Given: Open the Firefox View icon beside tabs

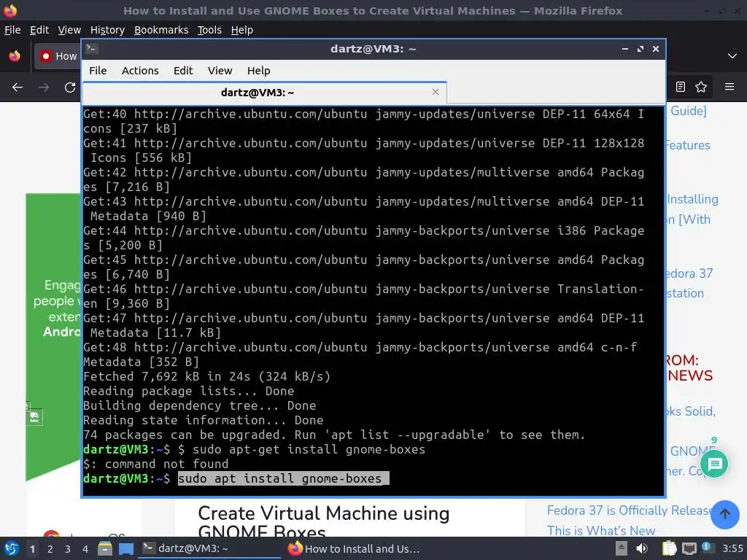Looking at the screenshot, I should 15,56.
